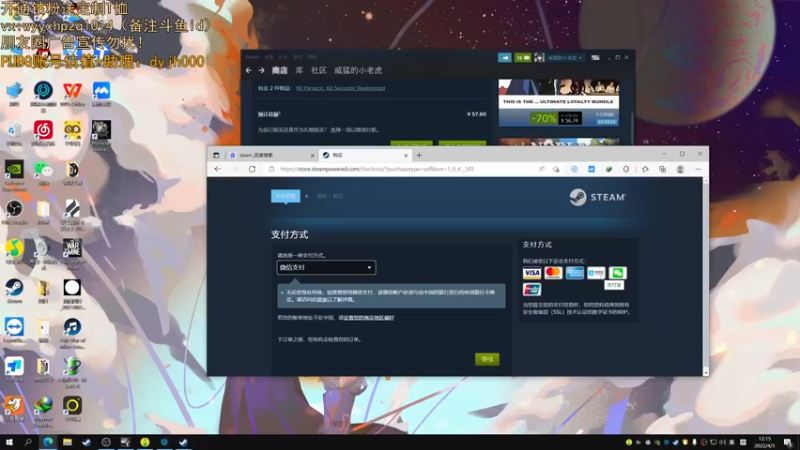The height and width of the screenshot is (450, 800).
Task: Toggle read aloud icon in address bar
Action: 541,169
